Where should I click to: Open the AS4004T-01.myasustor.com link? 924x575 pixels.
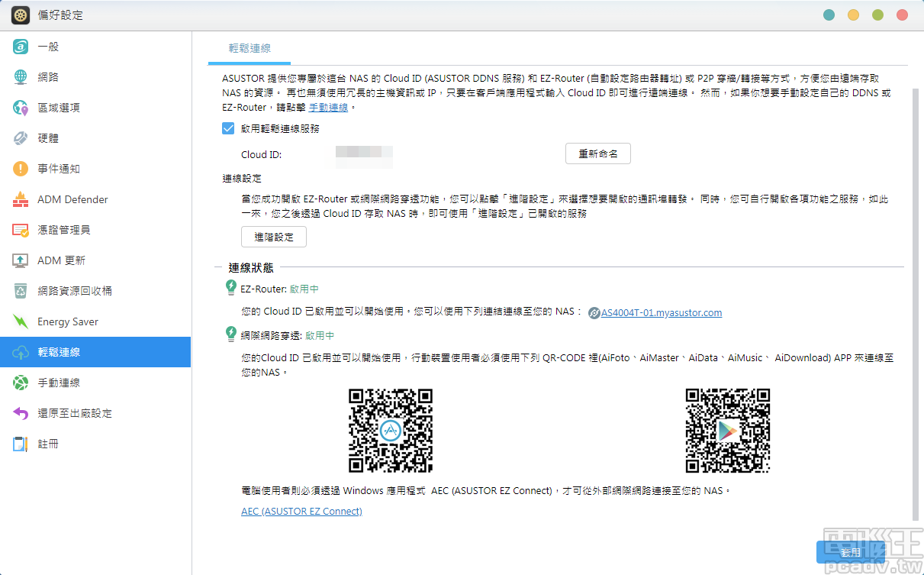[662, 312]
